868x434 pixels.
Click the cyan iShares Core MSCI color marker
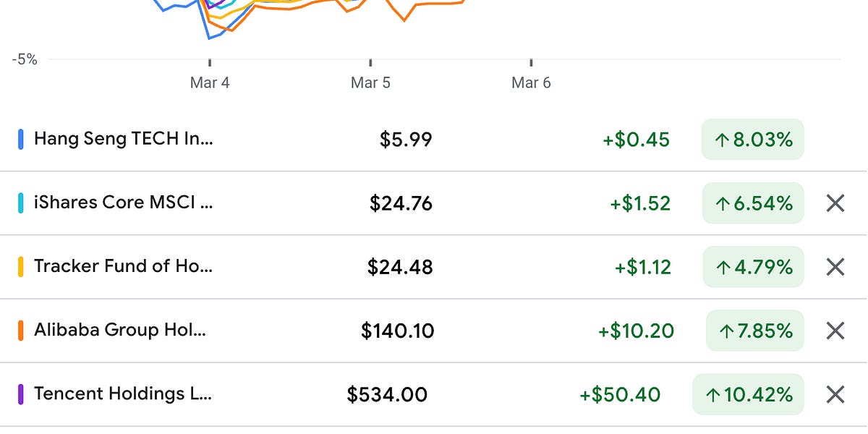pos(21,203)
